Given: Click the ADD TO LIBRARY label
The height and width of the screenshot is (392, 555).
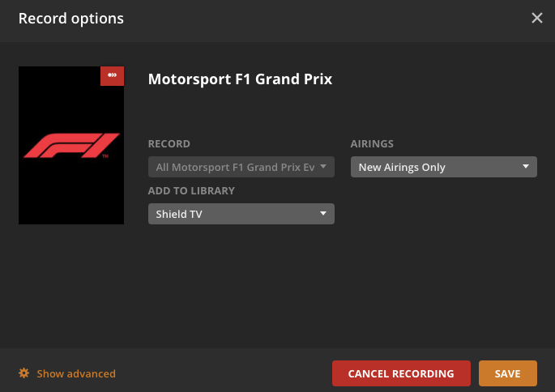Looking at the screenshot, I should point(191,190).
